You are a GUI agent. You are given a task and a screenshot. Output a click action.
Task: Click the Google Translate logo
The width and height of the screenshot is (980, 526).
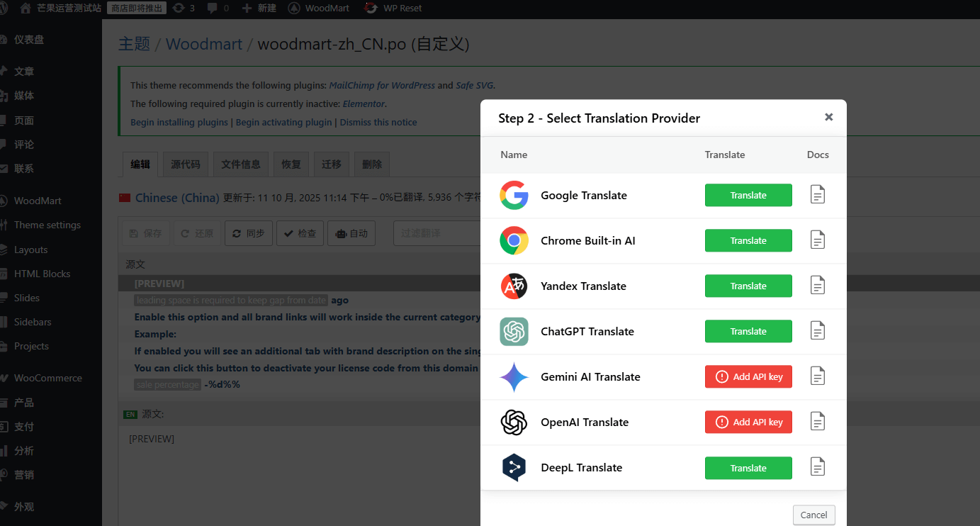pyautogui.click(x=514, y=195)
